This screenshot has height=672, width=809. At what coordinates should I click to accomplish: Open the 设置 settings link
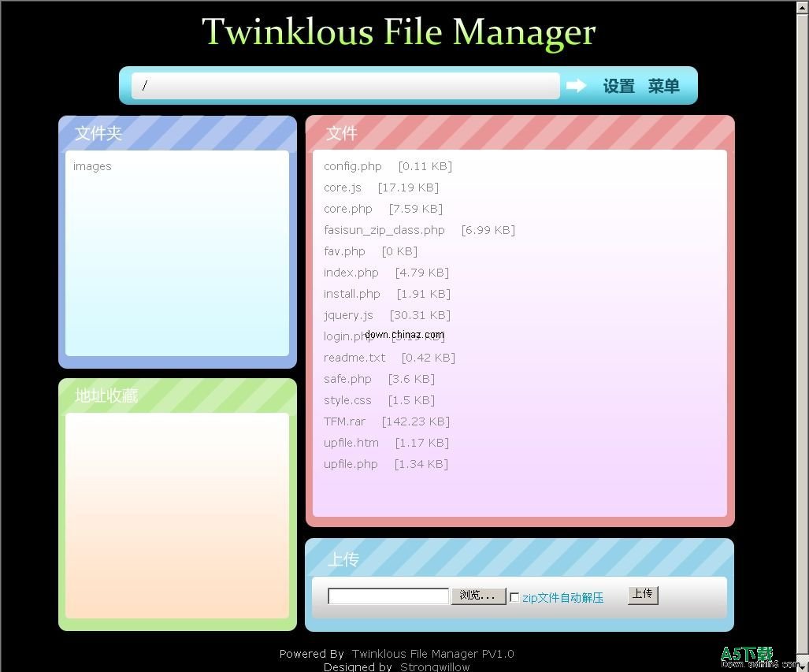tap(618, 86)
